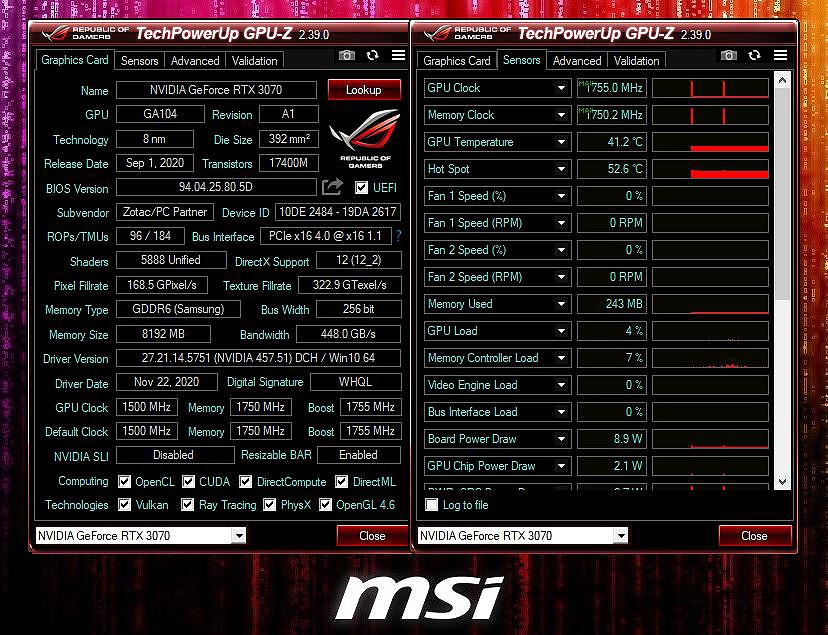Toggle the PhysX checkbox
This screenshot has height=635, width=828.
[269, 505]
